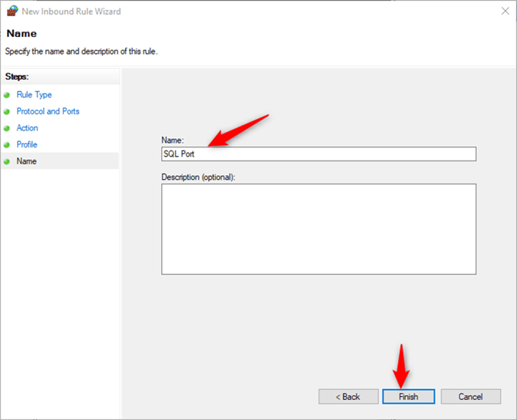
Task: Click the green bullet beside Protocol and Ports
Action: click(x=8, y=112)
